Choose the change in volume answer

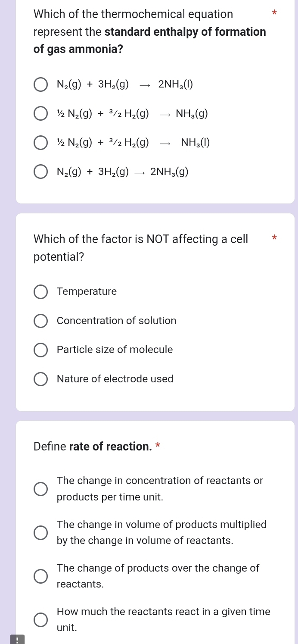coord(40,532)
